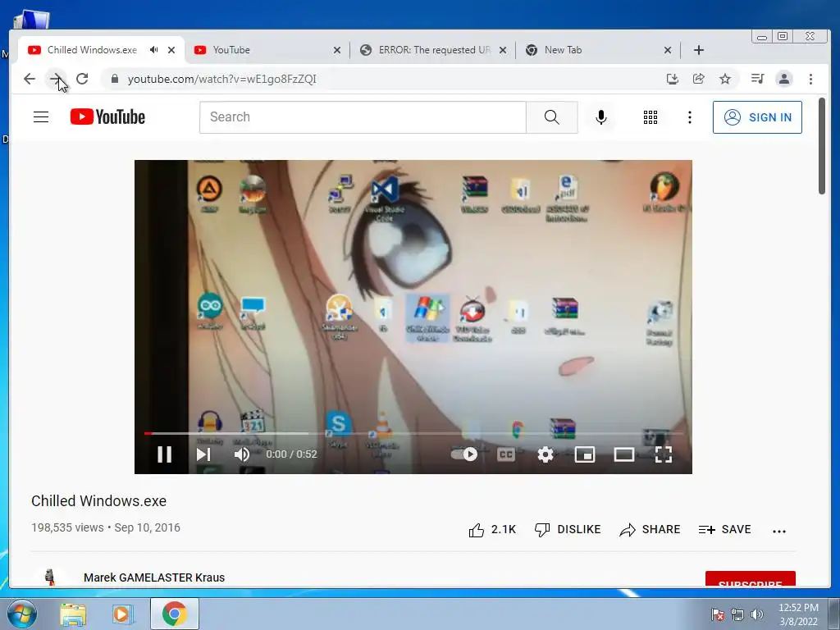
Task: Toggle the autoplay switch
Action: (x=464, y=454)
